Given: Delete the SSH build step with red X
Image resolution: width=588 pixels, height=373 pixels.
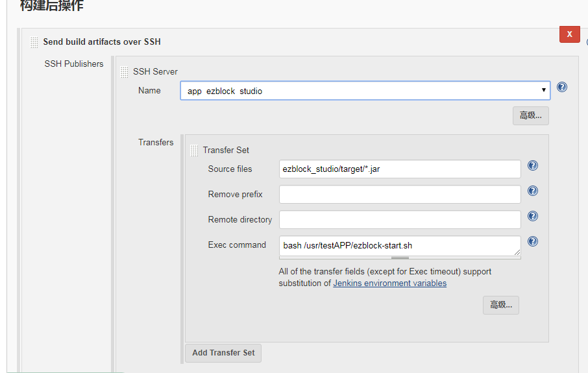Looking at the screenshot, I should point(569,34).
